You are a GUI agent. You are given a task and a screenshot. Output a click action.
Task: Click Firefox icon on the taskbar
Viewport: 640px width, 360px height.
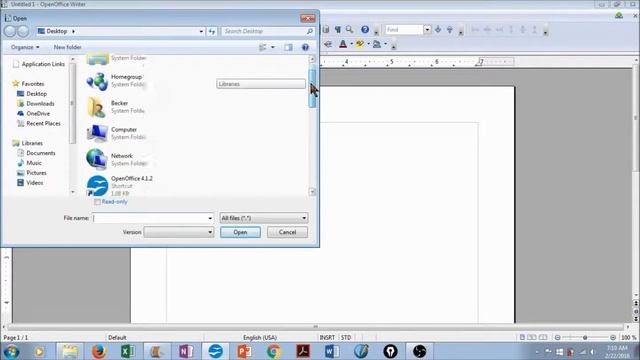point(99,351)
